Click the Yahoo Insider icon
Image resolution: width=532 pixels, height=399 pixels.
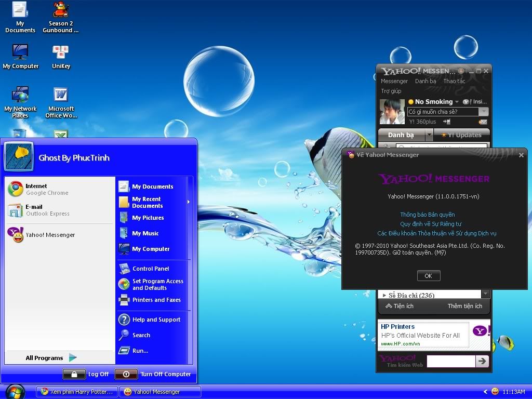pyautogui.click(x=467, y=102)
